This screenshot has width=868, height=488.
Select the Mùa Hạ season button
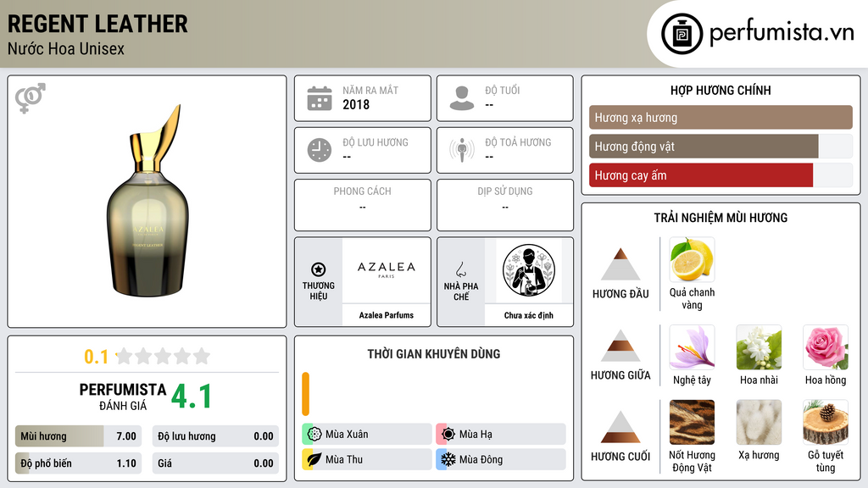tap(501, 435)
